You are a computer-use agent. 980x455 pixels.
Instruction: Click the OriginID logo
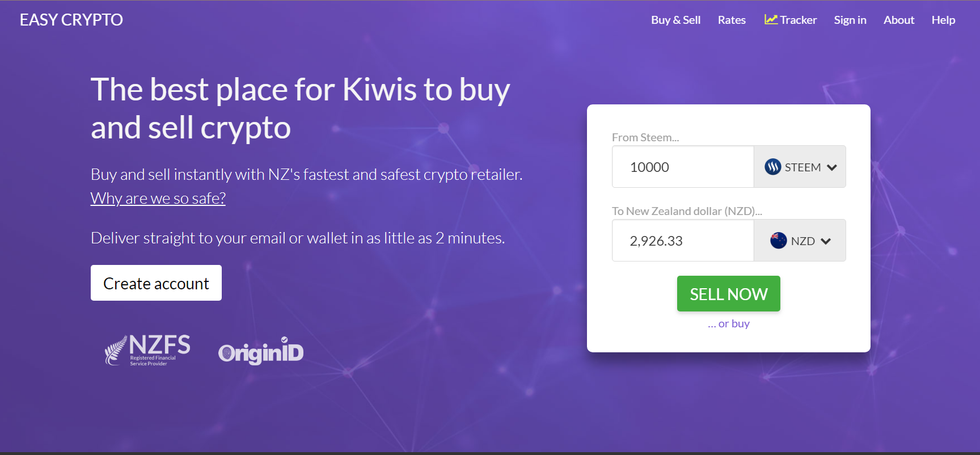(261, 352)
